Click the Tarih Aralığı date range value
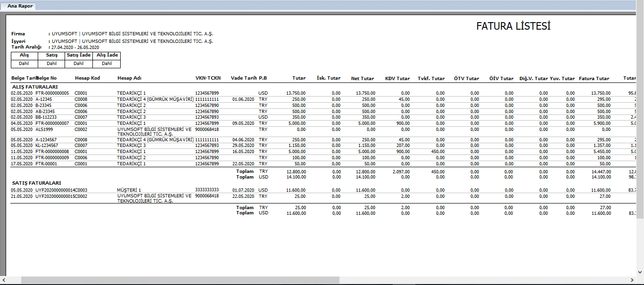Screen dimensions: 644x285 coord(75,48)
